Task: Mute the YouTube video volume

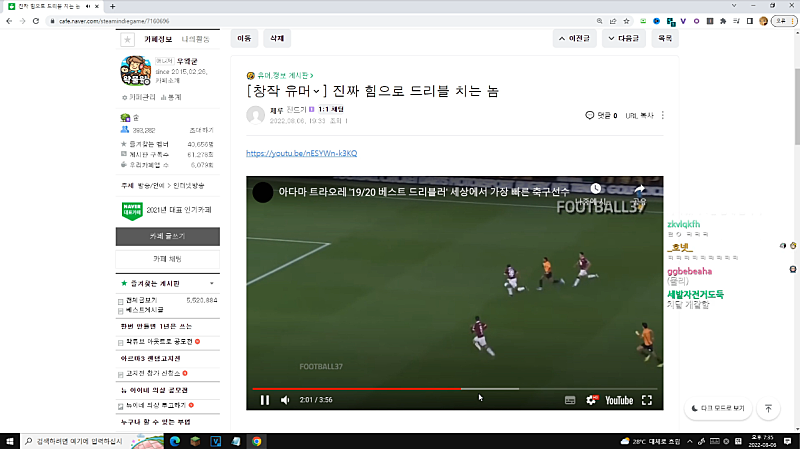Action: click(x=285, y=400)
